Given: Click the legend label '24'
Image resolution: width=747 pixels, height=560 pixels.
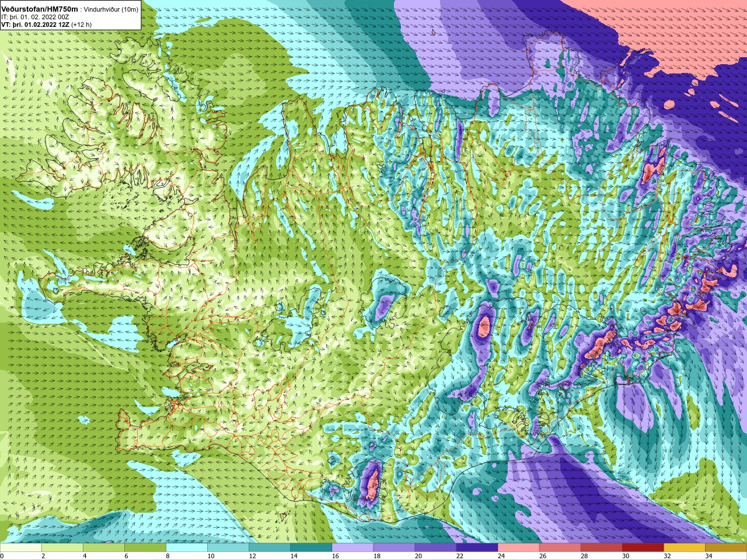Looking at the screenshot, I should pyautogui.click(x=501, y=556).
